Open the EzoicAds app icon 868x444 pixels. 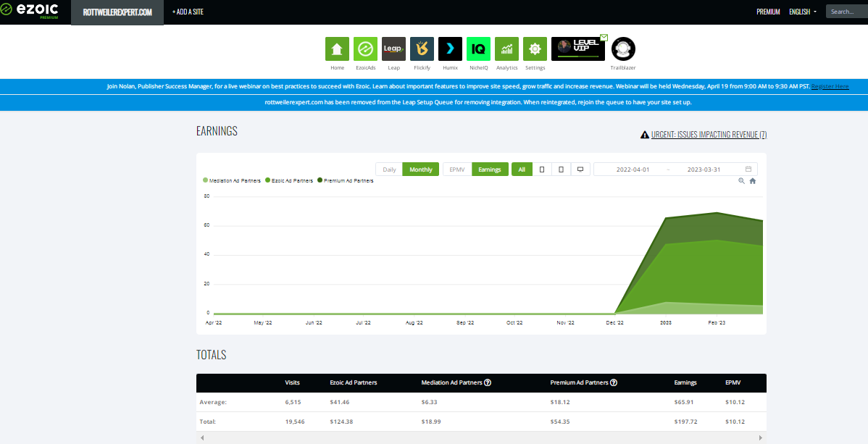(x=365, y=49)
